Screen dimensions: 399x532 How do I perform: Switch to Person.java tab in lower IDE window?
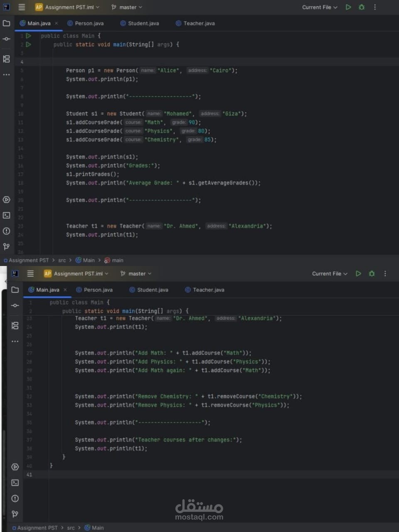94,290
